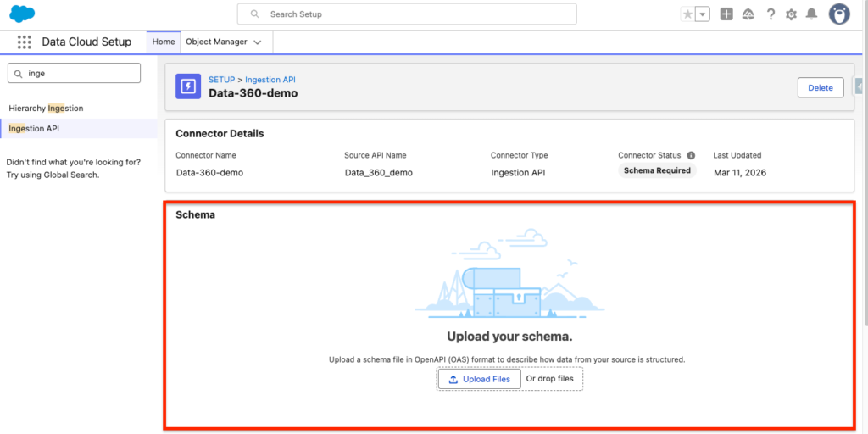
Task: View notifications bell
Action: click(x=811, y=14)
